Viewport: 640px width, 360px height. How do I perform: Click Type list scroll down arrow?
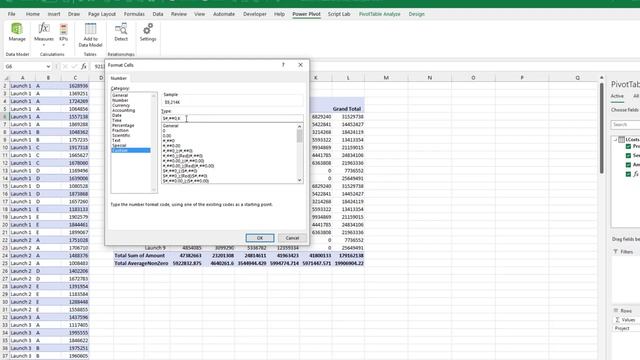300,180
